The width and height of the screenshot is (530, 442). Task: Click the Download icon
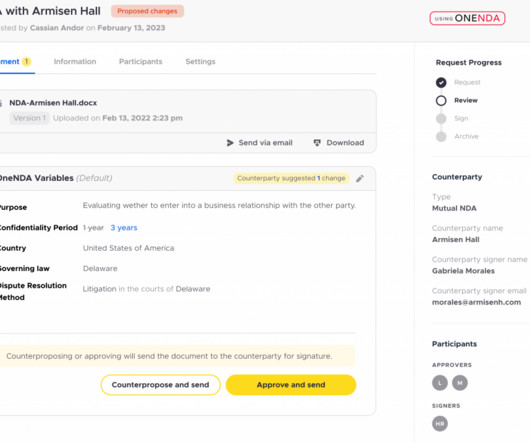317,143
